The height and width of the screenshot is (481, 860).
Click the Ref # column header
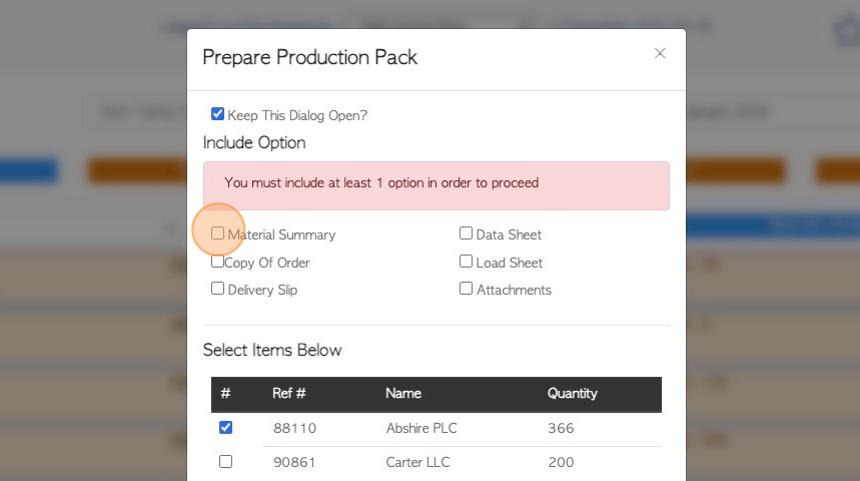tap(289, 393)
